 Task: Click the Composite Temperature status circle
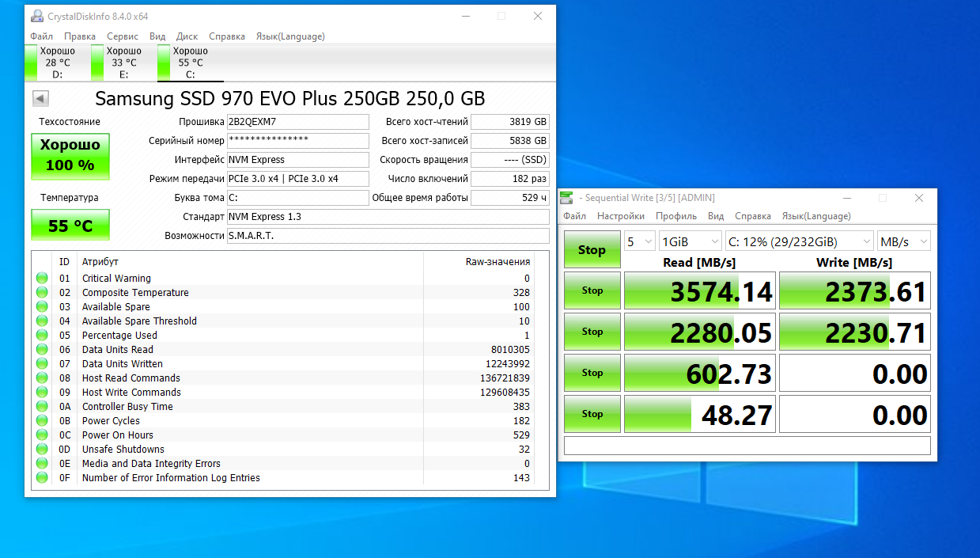pos(41,293)
